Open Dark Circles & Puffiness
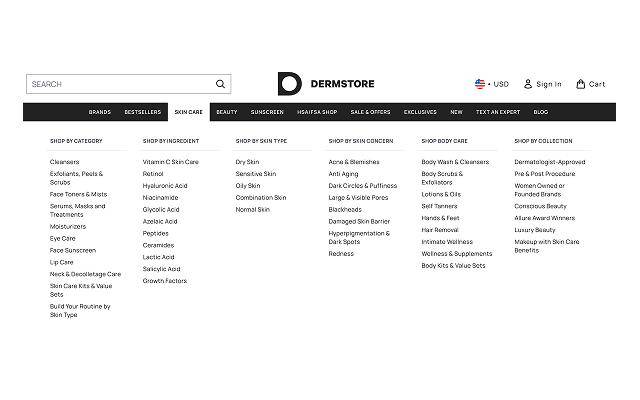 point(363,186)
